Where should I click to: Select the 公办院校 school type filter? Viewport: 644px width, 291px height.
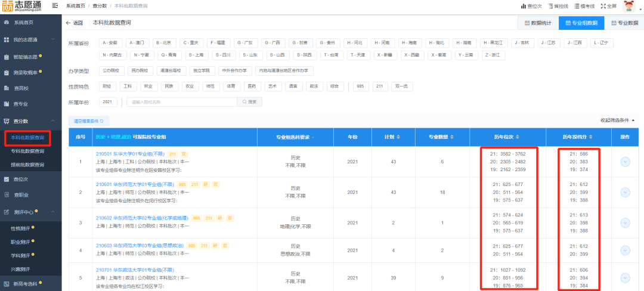click(x=112, y=70)
